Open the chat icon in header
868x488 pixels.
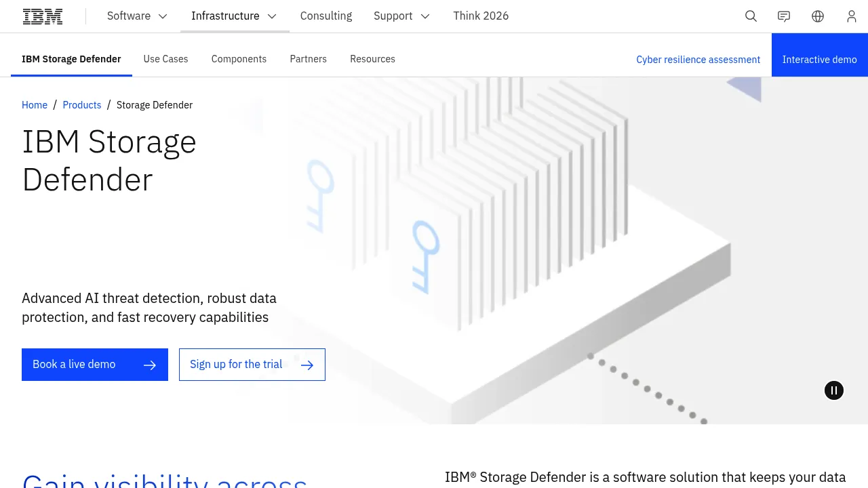click(784, 16)
